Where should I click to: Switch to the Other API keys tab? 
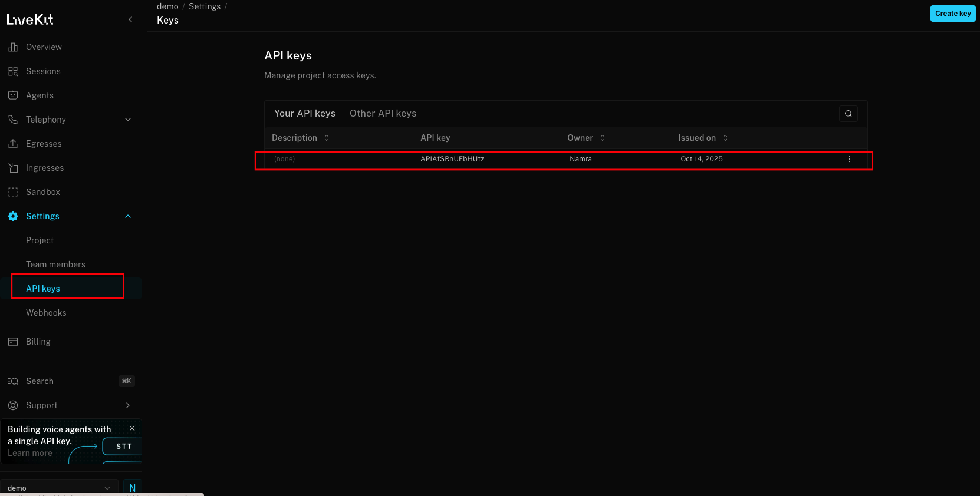(x=383, y=114)
